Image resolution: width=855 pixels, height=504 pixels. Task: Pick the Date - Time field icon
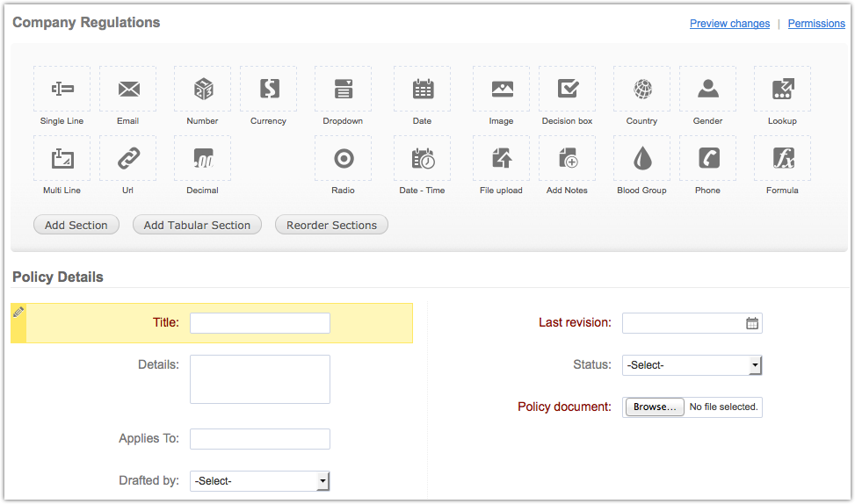pyautogui.click(x=422, y=159)
